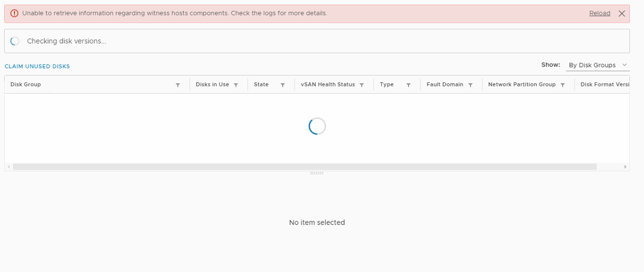Reload the witness hosts information
The height and width of the screenshot is (272, 644).
599,13
